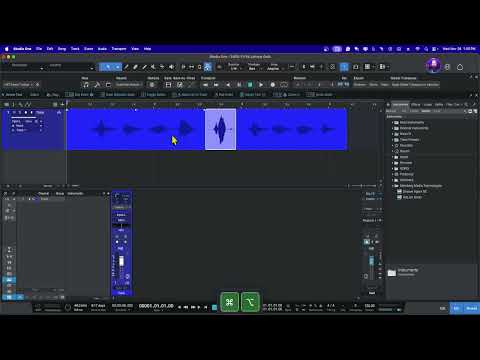Record-arm track 1 in the track header
This screenshot has width=480, height=360.
26,113
